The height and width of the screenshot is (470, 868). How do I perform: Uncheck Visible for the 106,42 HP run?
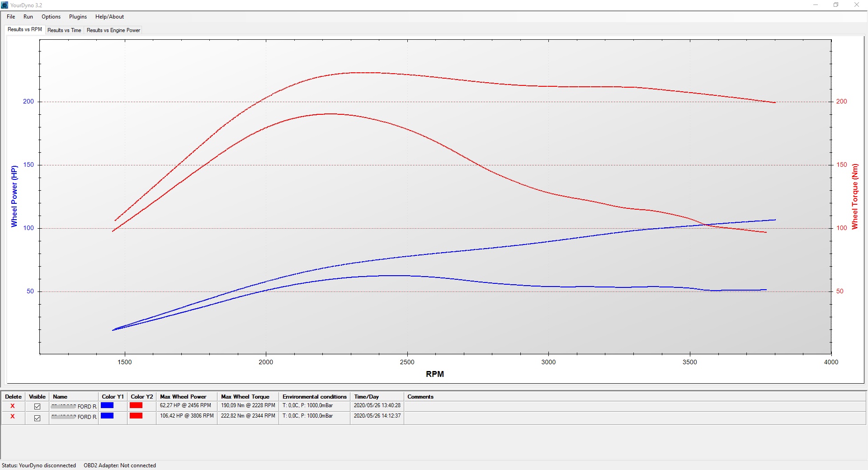click(x=37, y=418)
